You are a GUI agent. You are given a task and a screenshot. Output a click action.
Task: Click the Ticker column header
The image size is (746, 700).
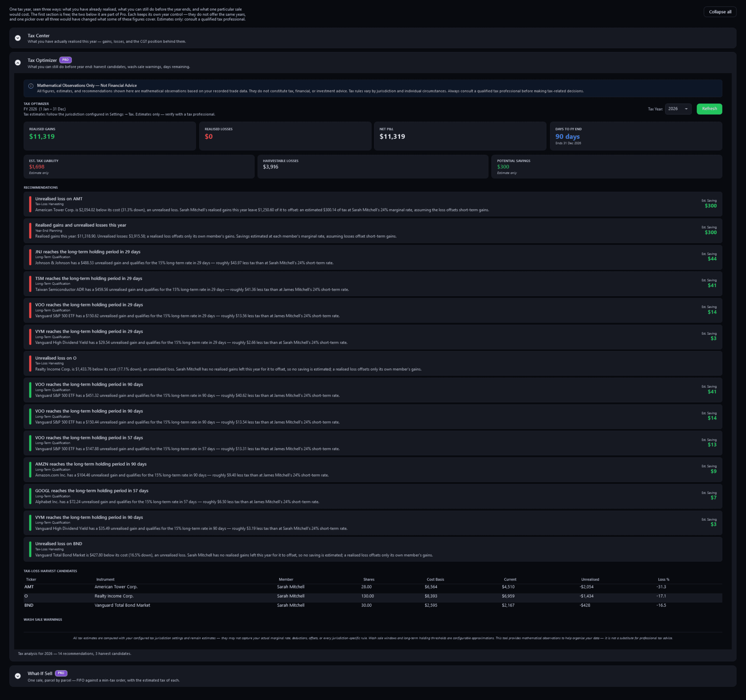[x=31, y=579]
